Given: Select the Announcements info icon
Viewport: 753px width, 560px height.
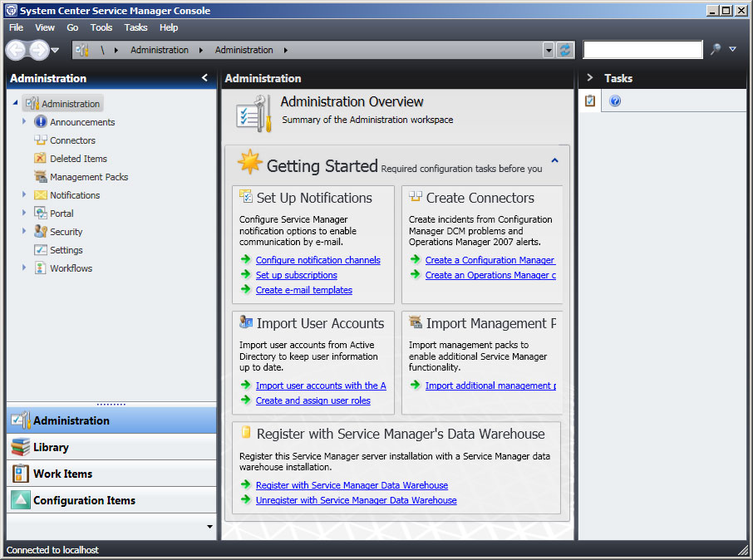Looking at the screenshot, I should tap(41, 121).
